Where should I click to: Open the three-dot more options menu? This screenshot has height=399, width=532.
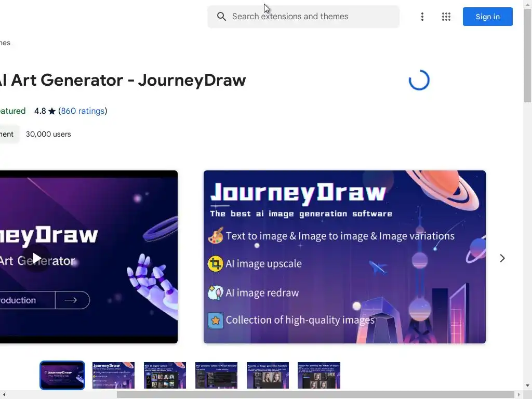tap(422, 17)
